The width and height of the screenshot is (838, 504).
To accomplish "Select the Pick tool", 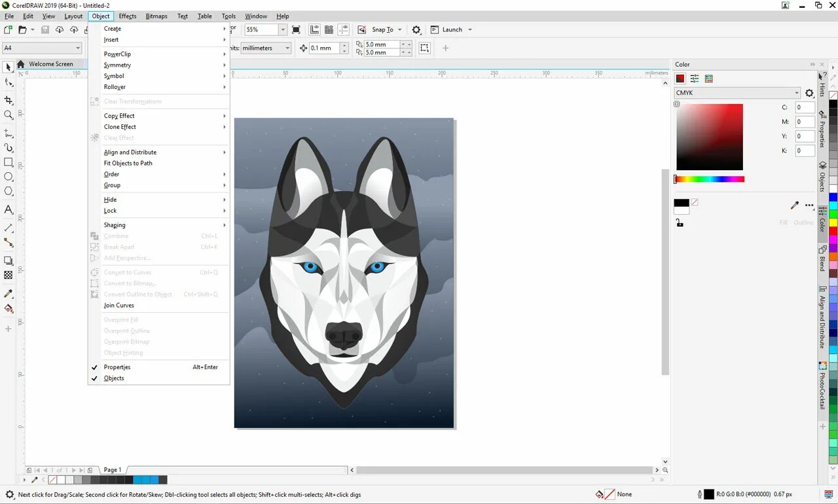I will point(9,67).
